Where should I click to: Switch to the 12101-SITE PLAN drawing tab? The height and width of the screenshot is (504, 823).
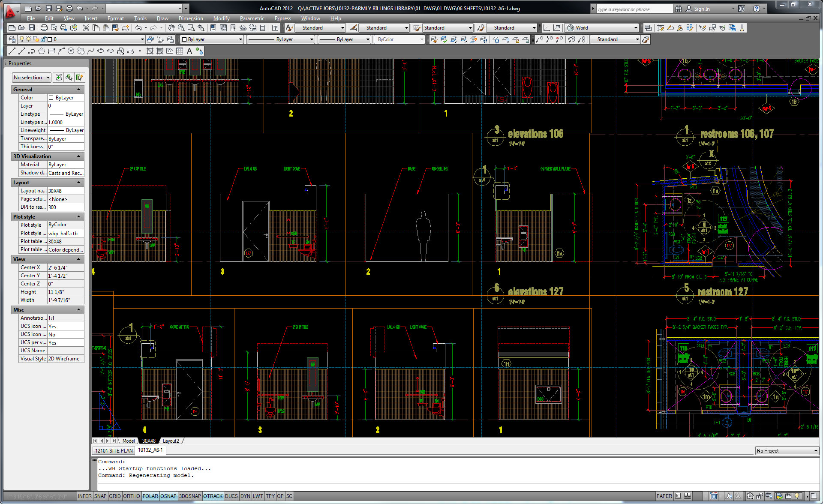tap(113, 450)
